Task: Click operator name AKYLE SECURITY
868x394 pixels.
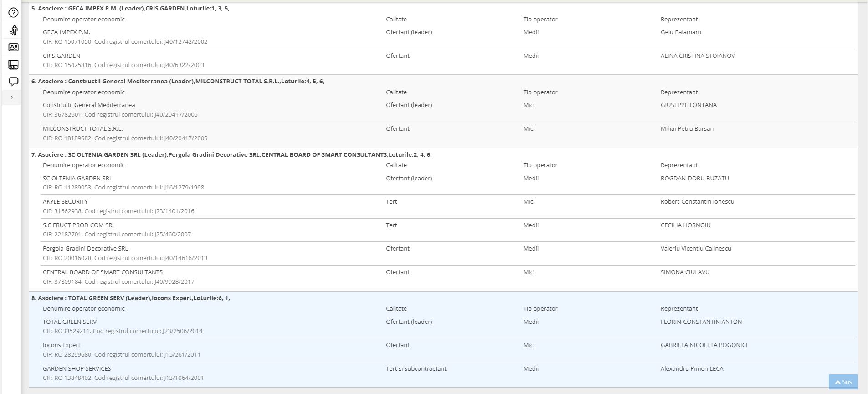Action: tap(66, 201)
